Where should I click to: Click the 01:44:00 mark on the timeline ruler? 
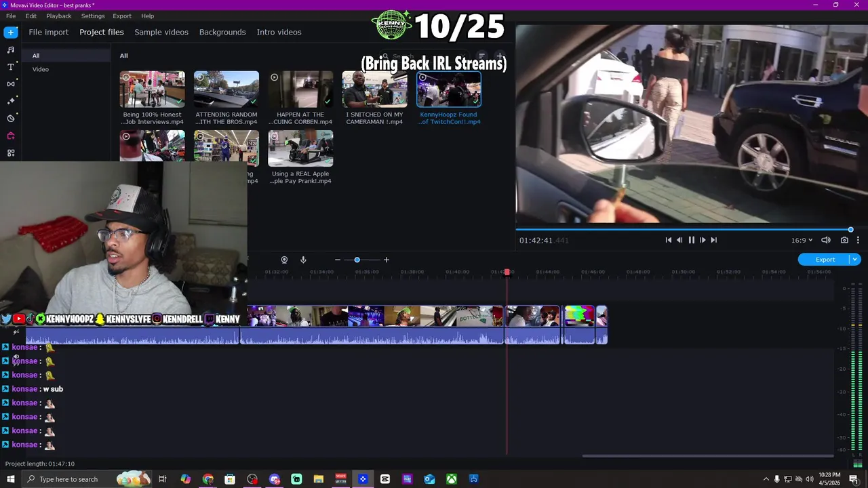tap(547, 272)
